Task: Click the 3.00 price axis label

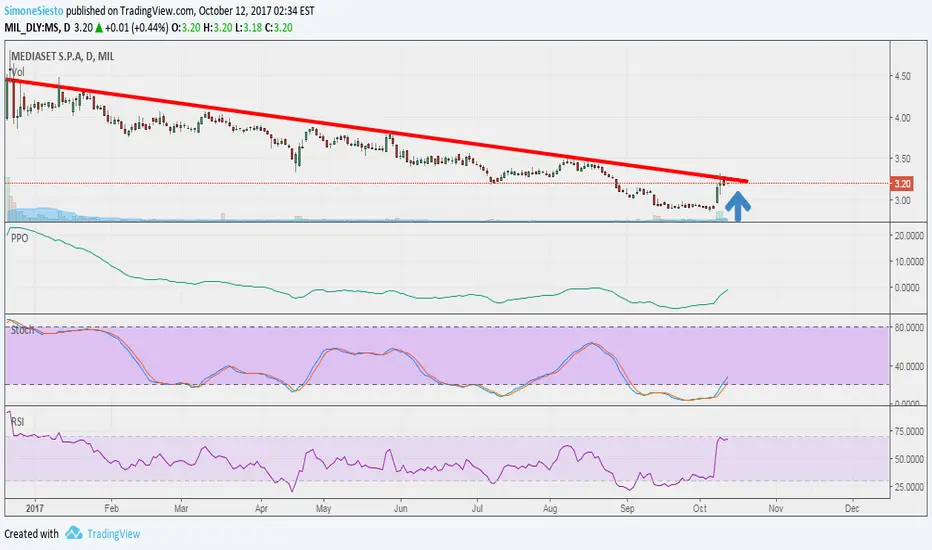Action: 902,200
